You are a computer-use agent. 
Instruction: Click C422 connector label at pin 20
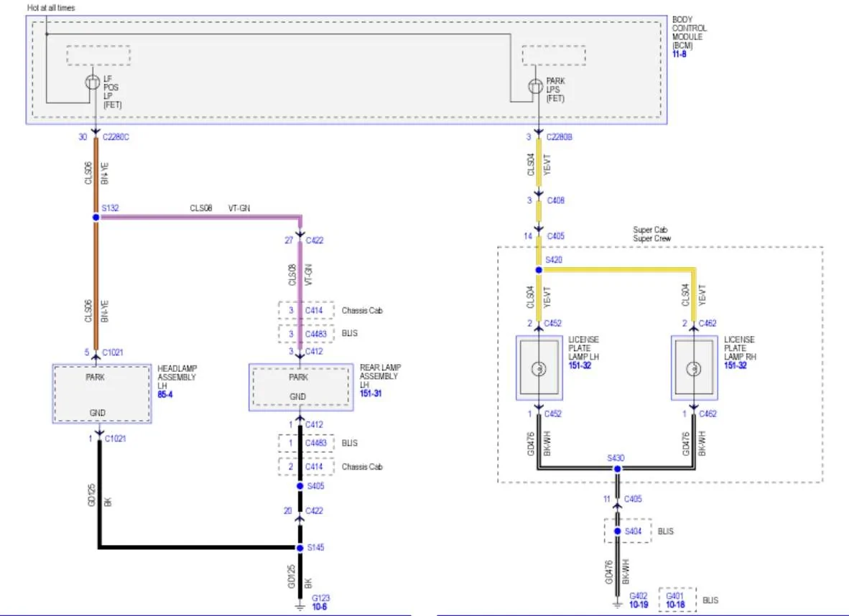[x=314, y=510]
